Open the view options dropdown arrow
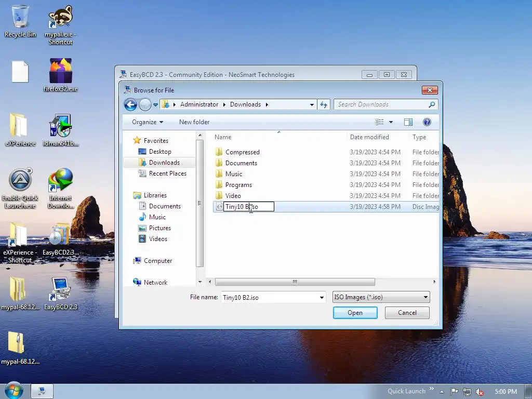Viewport: 532px width, 399px height. click(391, 122)
